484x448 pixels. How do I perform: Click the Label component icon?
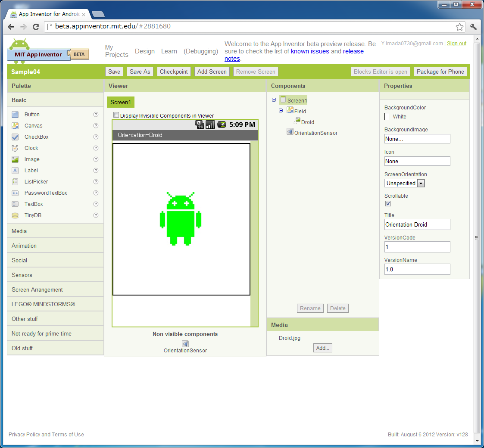point(15,170)
